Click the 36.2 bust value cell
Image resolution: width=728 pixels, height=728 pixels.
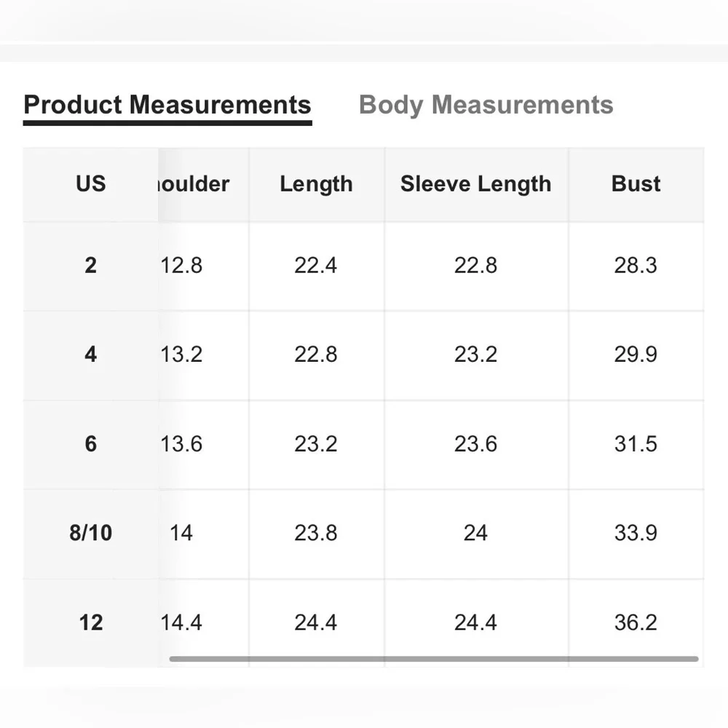click(x=636, y=622)
